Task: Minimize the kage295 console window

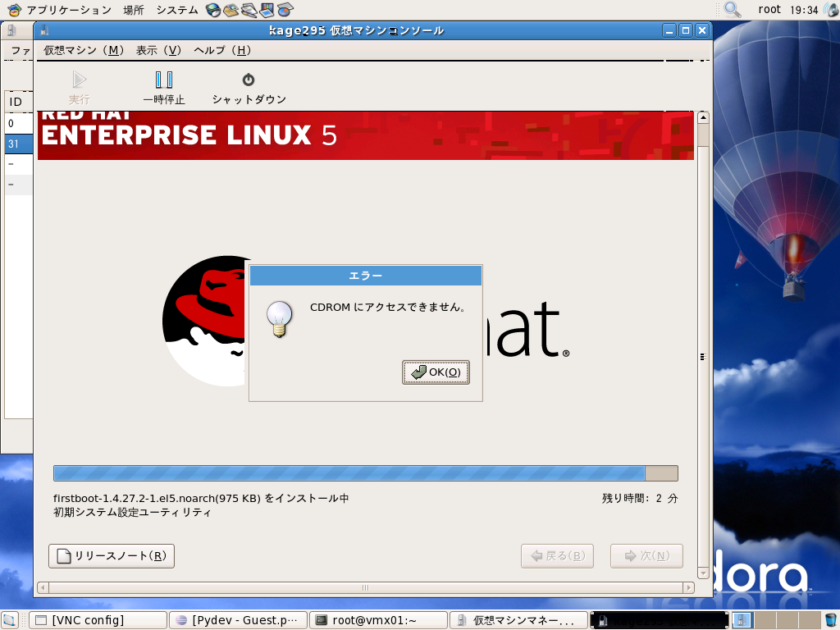Action: tap(669, 30)
